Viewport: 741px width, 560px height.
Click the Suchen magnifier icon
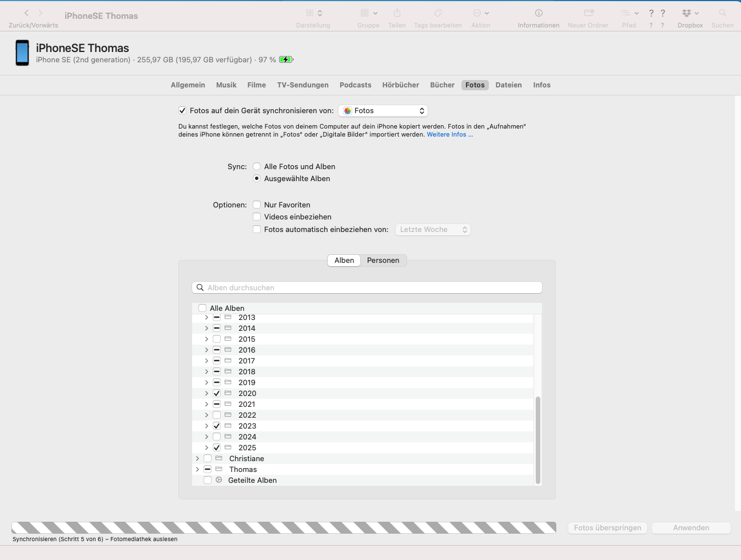click(x=723, y=13)
